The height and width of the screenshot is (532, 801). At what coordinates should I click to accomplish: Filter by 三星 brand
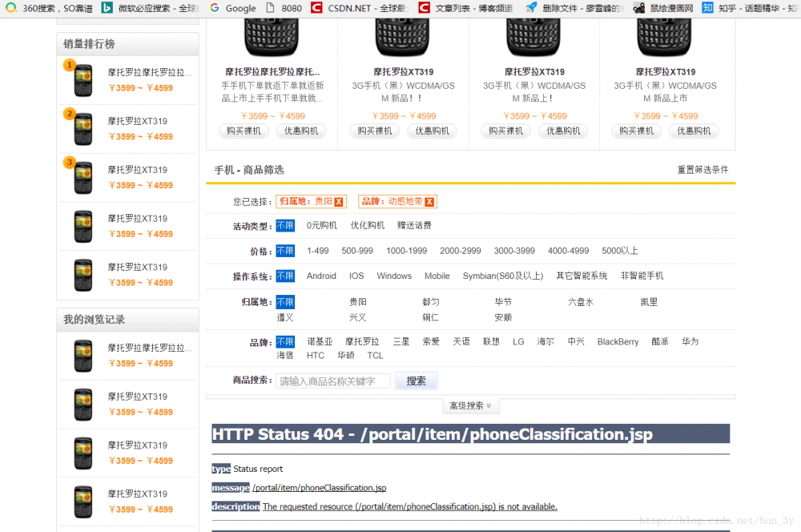[401, 342]
